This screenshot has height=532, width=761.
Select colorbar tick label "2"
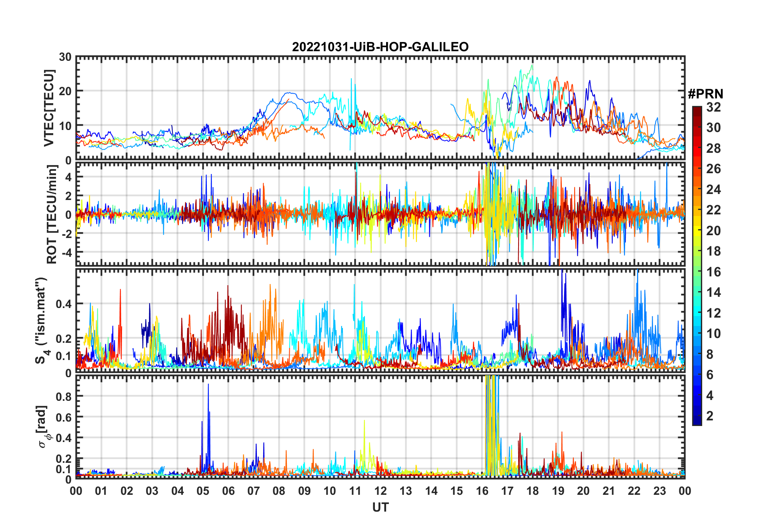click(710, 416)
